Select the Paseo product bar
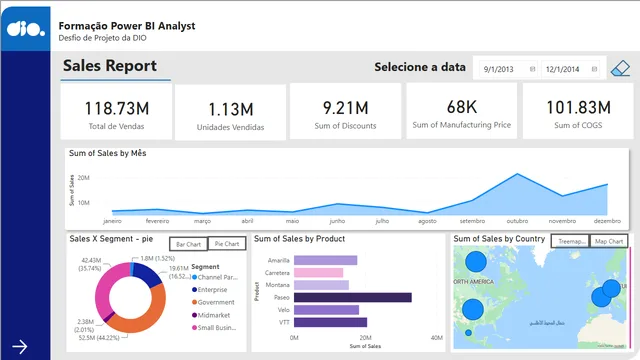The image size is (640, 360). tap(353, 297)
